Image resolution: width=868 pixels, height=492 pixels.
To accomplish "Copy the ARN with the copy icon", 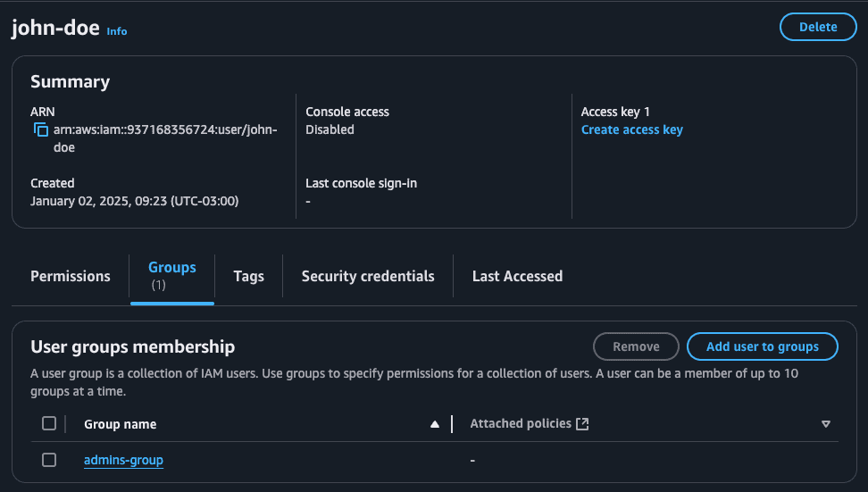I will [x=41, y=130].
